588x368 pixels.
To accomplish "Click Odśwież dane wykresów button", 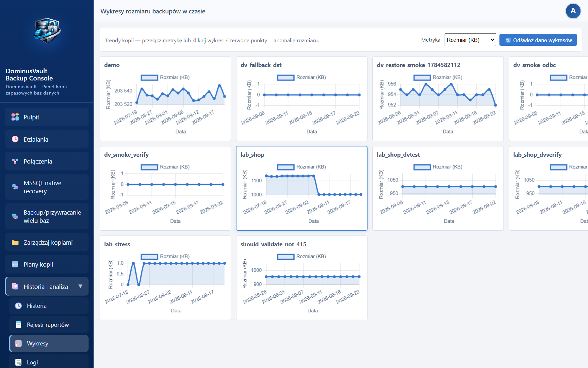I will point(538,40).
